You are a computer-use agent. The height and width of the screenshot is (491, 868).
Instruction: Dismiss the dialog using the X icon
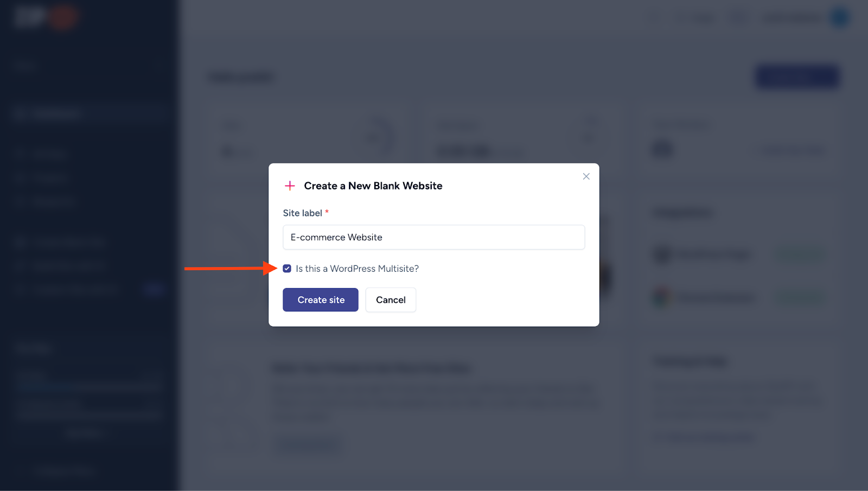[586, 176]
